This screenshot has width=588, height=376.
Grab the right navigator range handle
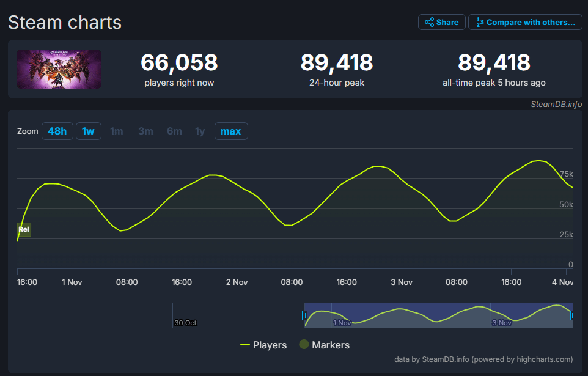point(572,315)
